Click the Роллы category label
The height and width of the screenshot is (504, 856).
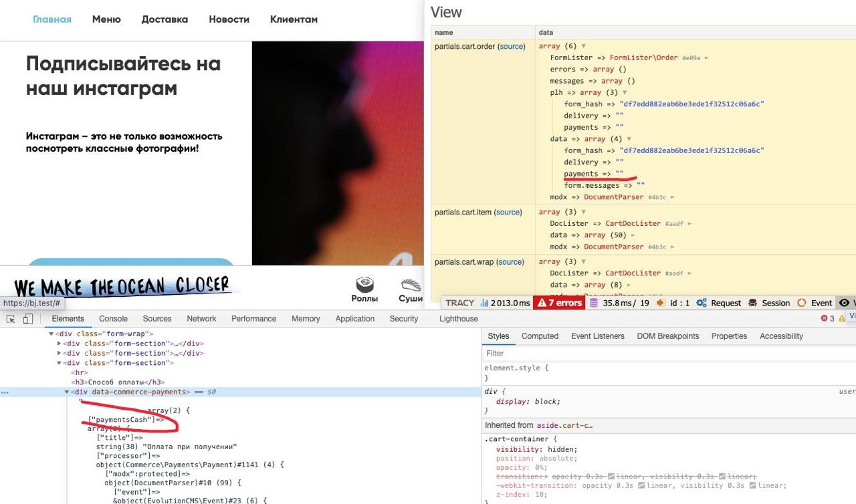click(x=364, y=299)
